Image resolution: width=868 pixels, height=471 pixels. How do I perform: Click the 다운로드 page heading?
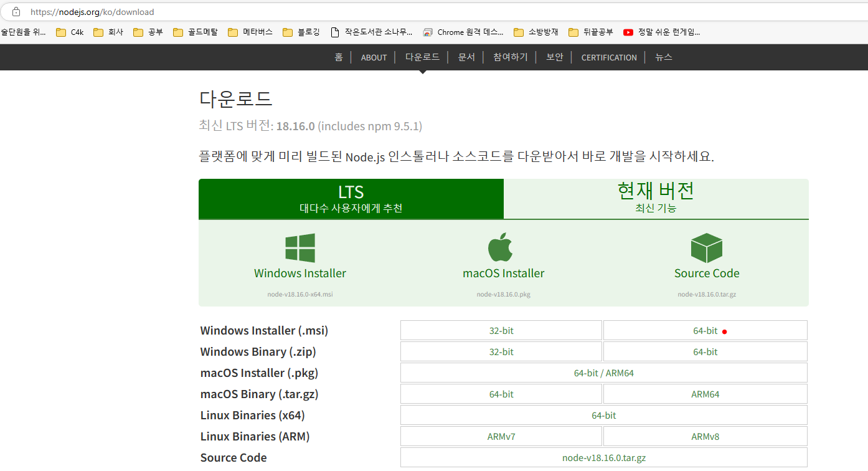pos(236,99)
